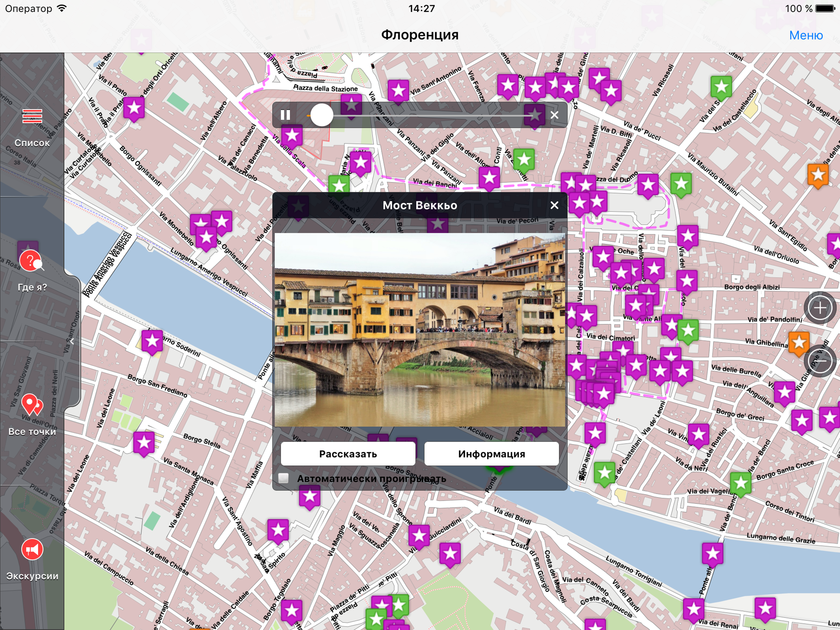This screenshot has height=630, width=840.
Task: Tap the purple star marker on Lungarno Soderini
Action: (x=152, y=341)
